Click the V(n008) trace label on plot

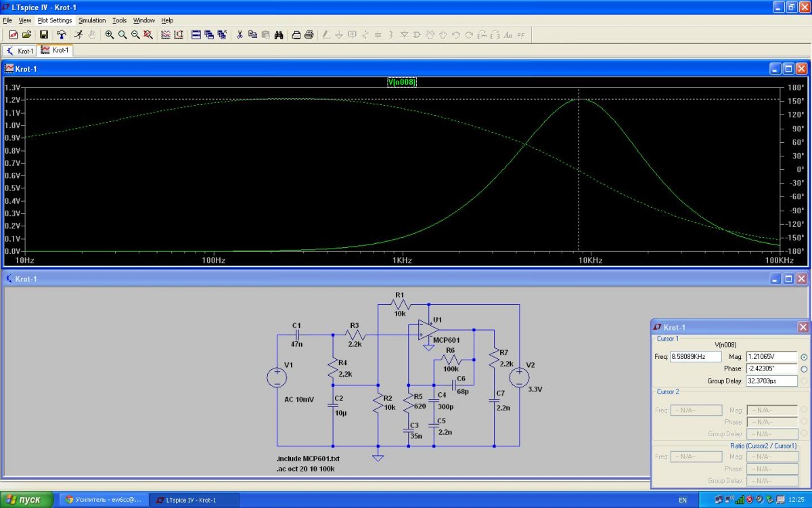pos(401,82)
